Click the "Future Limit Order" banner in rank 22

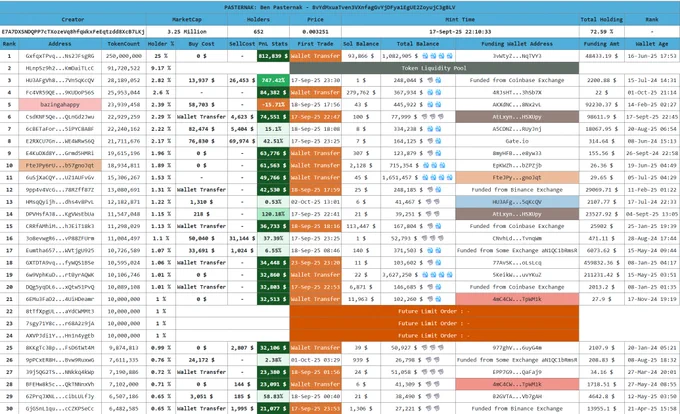(x=434, y=311)
